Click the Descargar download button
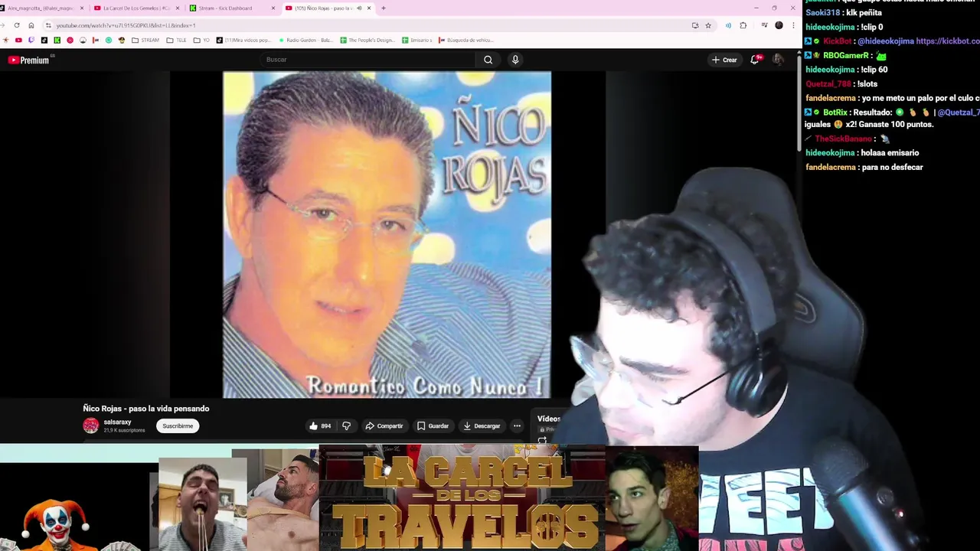The height and width of the screenshot is (551, 980). (x=482, y=426)
